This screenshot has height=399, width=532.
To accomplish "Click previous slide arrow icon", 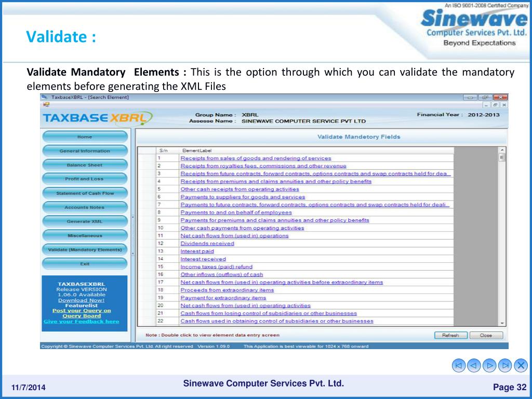I will point(474,365).
